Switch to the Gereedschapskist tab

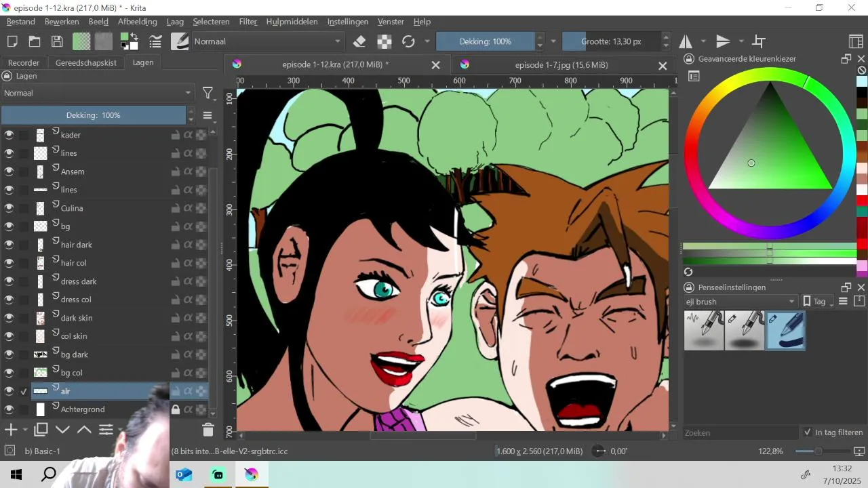pyautogui.click(x=86, y=62)
